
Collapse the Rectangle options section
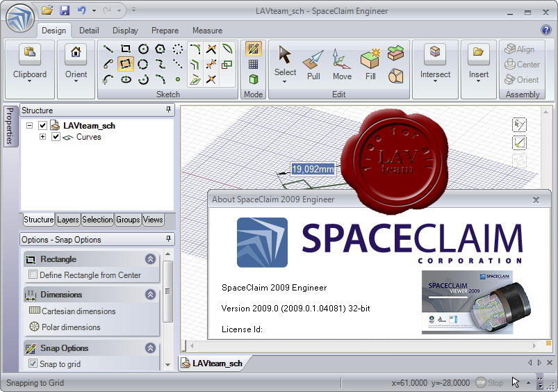151,259
